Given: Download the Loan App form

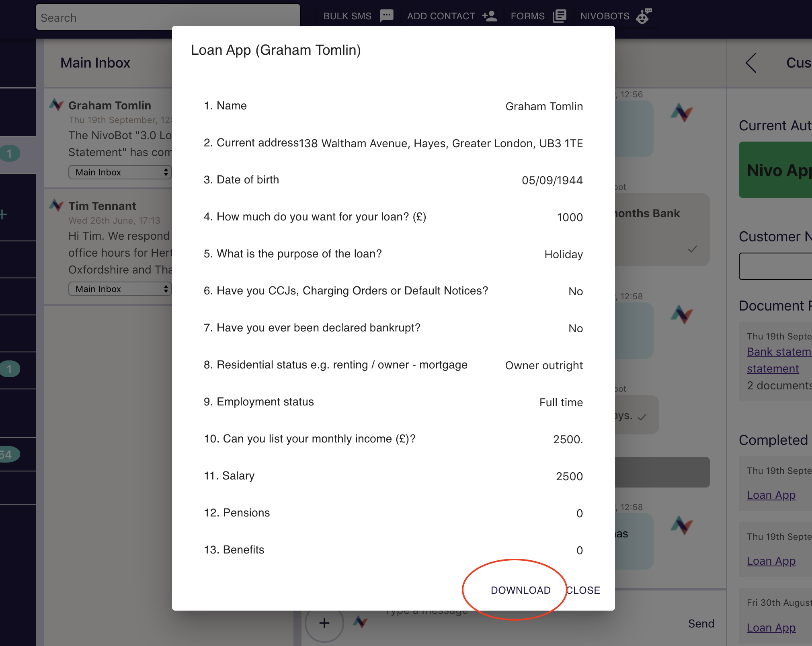Looking at the screenshot, I should click(520, 590).
